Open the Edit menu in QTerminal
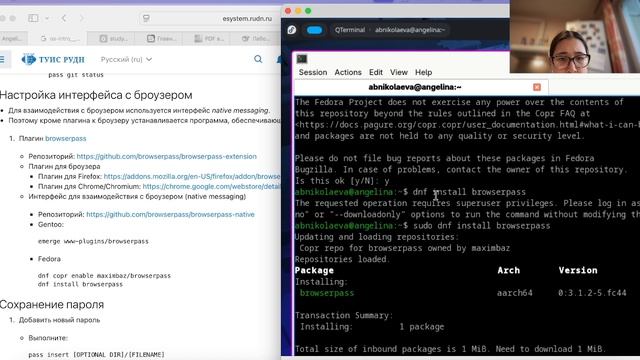 click(376, 72)
